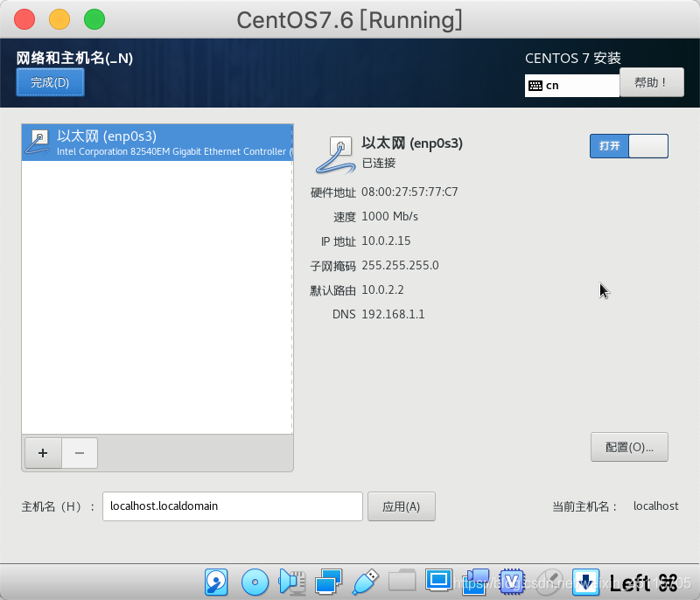The height and width of the screenshot is (600, 700).
Task: Click the virtualization CPU chip icon
Action: pyautogui.click(x=512, y=583)
